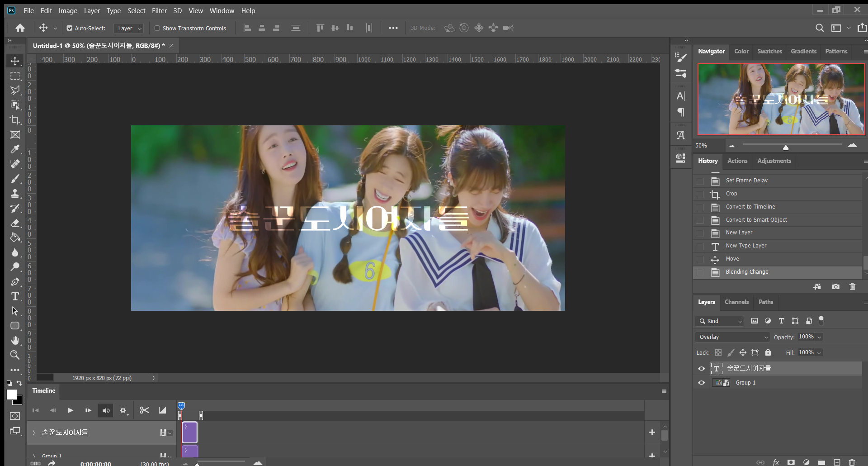Toggle Lock all layer lock icon
Image resolution: width=868 pixels, height=466 pixels.
point(768,352)
